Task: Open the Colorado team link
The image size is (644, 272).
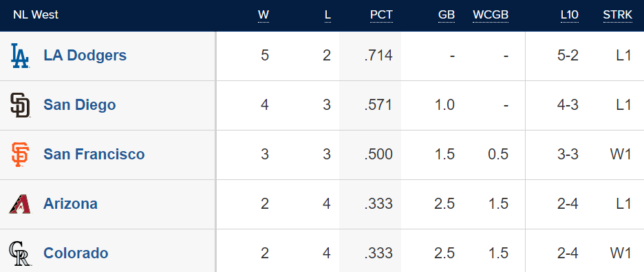Action: pyautogui.click(x=76, y=253)
